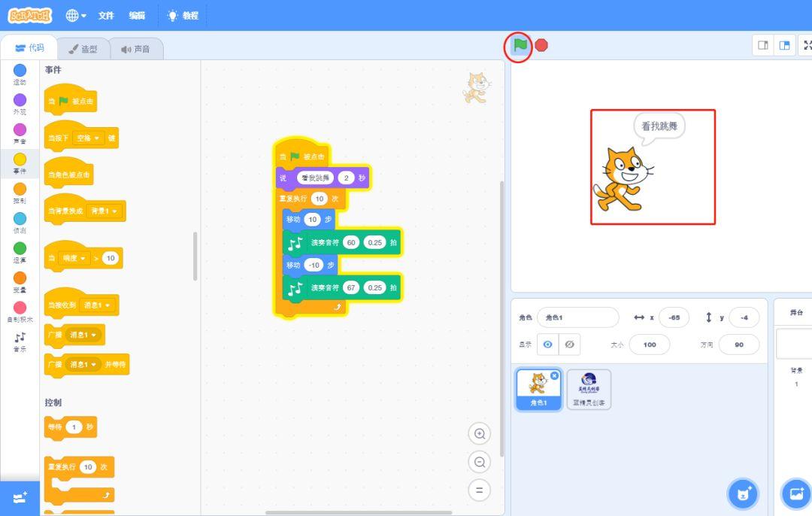This screenshot has width=812, height=516.
Task: Select the second sprite thumbnail
Action: click(x=589, y=390)
